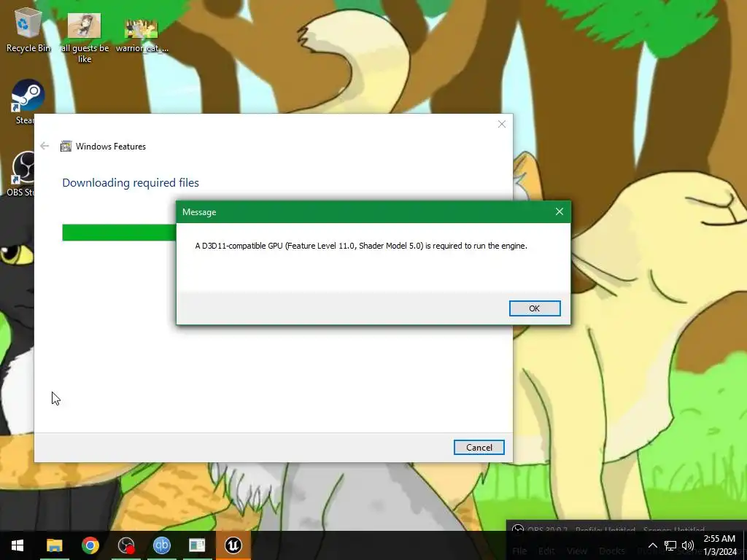Select the 'all guests be like' file
This screenshot has width=747, height=560.
[x=85, y=38]
